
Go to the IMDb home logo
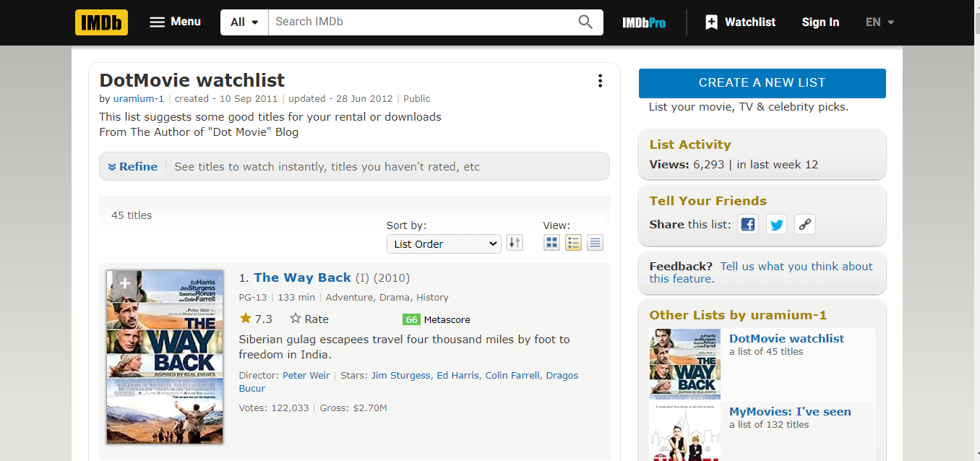[101, 22]
